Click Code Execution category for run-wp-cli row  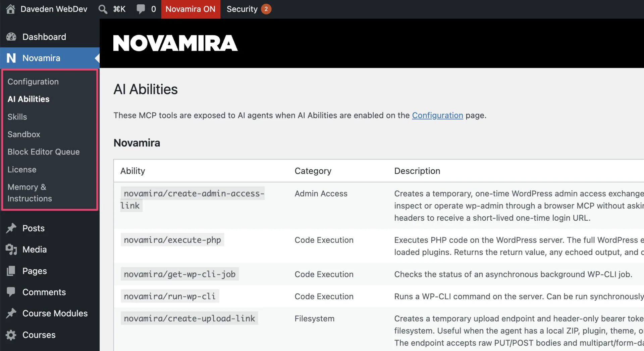[x=324, y=296]
